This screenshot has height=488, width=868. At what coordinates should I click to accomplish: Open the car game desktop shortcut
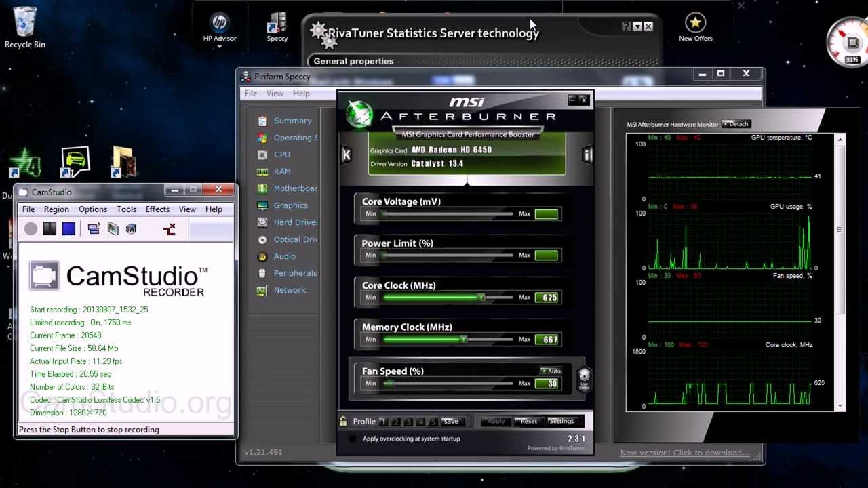click(x=75, y=163)
